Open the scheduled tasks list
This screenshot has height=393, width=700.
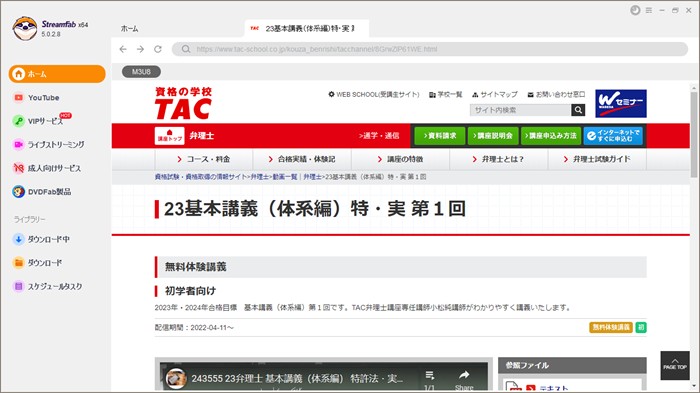point(47,286)
